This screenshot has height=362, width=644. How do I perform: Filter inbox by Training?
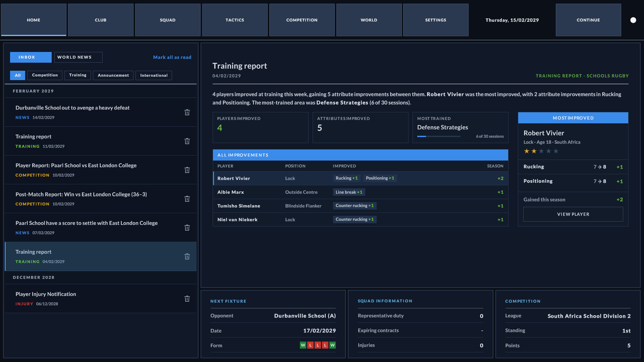coord(78,75)
